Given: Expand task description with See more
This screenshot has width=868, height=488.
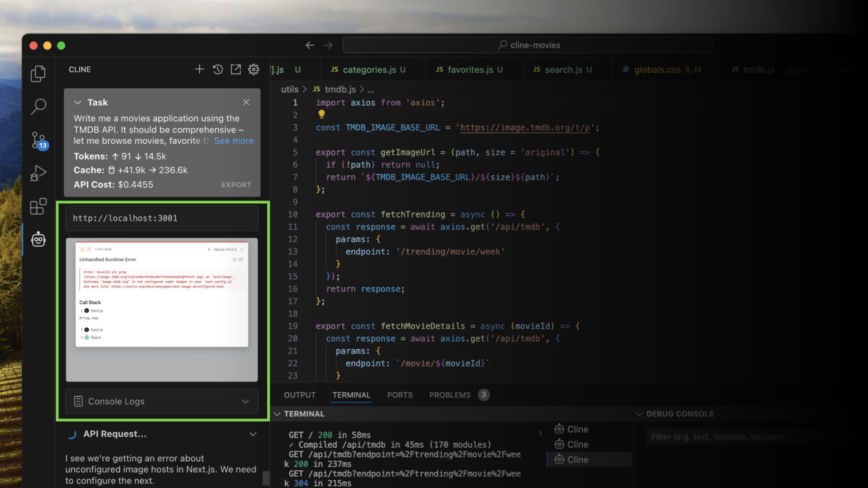Looking at the screenshot, I should [x=234, y=141].
